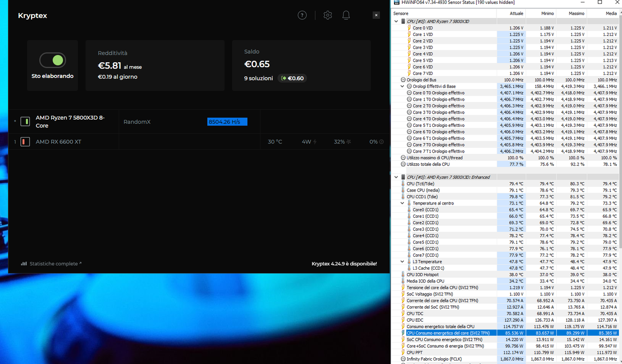The width and height of the screenshot is (622, 364).
Task: Open the Statistiche complete link
Action: pos(51,263)
